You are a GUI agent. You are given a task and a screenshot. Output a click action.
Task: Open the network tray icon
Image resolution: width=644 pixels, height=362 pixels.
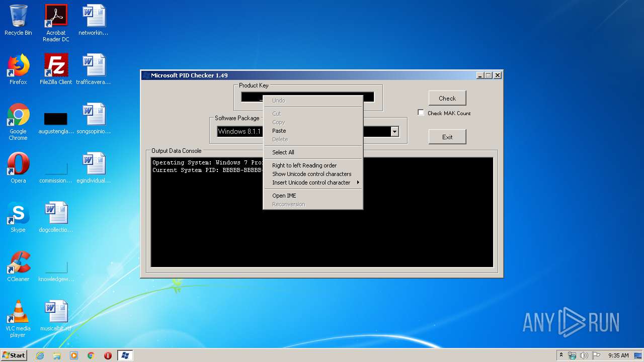pos(572,355)
